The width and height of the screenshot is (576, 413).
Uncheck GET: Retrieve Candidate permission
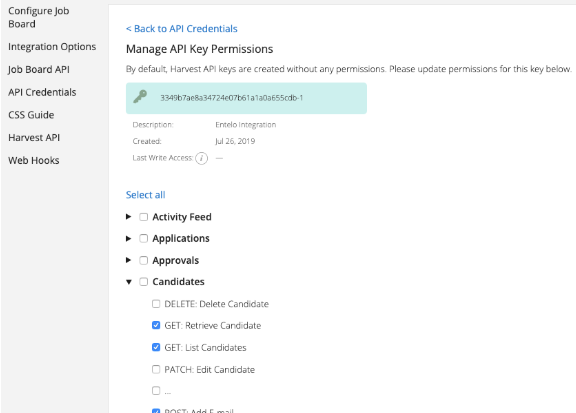click(x=156, y=326)
